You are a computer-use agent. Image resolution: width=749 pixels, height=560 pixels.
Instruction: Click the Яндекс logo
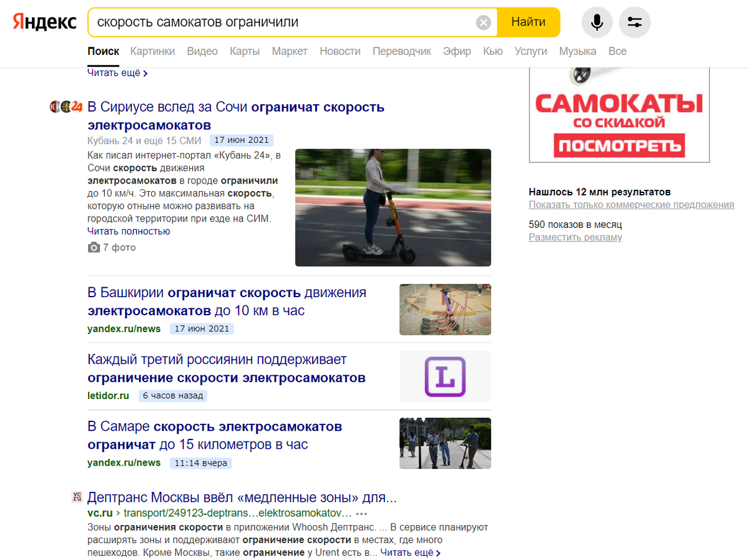click(x=45, y=22)
